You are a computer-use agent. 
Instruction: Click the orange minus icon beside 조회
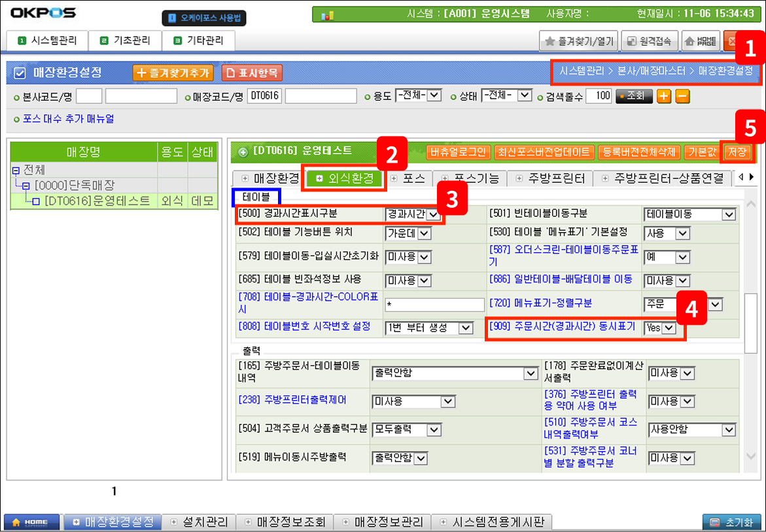coord(682,96)
